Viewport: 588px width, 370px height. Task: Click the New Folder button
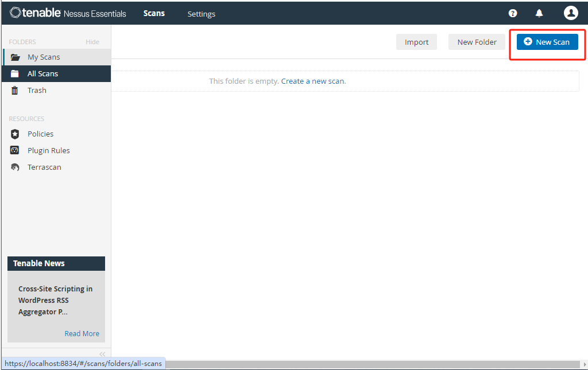tap(477, 42)
